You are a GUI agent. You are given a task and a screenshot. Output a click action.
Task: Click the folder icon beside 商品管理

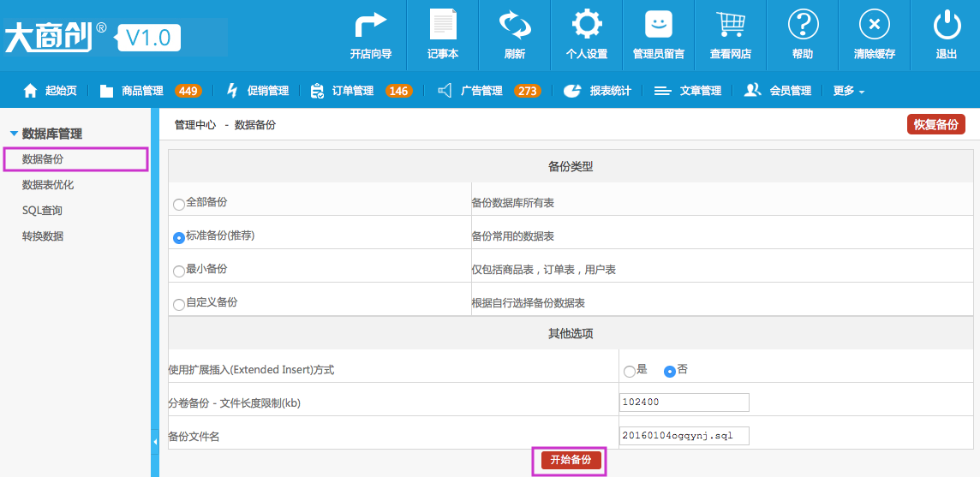[x=107, y=92]
